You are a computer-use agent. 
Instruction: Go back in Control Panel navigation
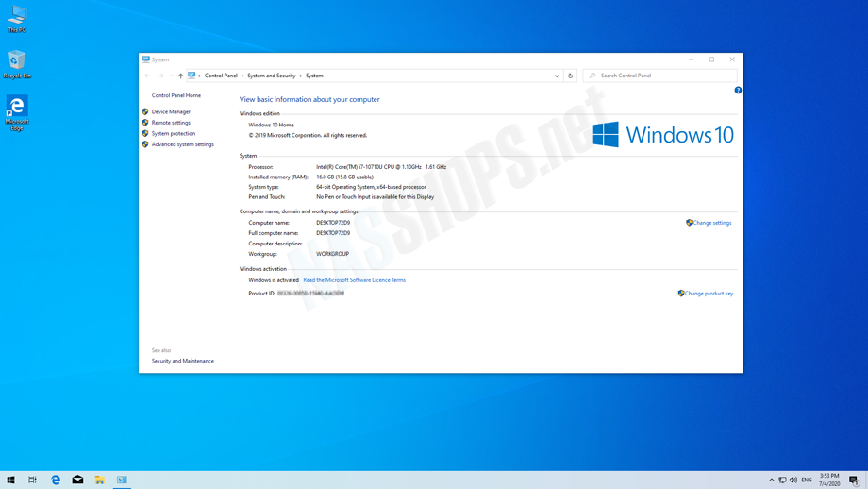[147, 76]
